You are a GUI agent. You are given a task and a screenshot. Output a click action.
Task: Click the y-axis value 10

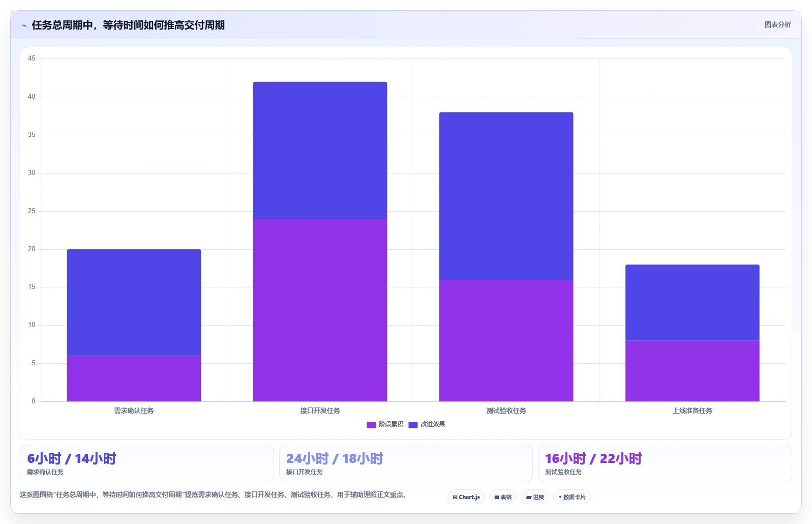pos(32,325)
